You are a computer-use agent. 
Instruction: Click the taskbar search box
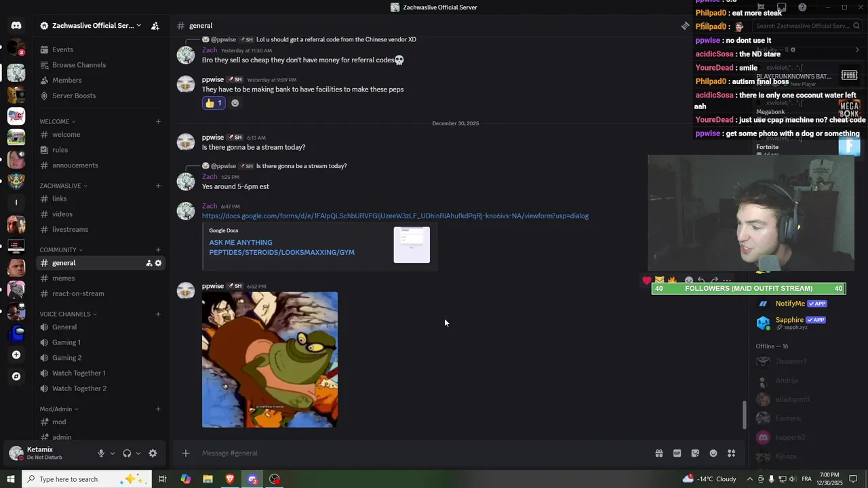click(x=87, y=479)
